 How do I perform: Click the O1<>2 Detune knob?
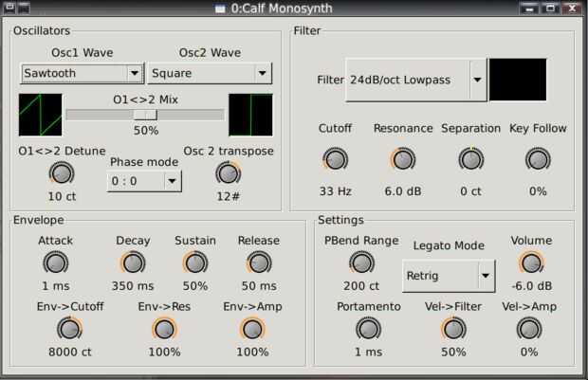coord(62,173)
